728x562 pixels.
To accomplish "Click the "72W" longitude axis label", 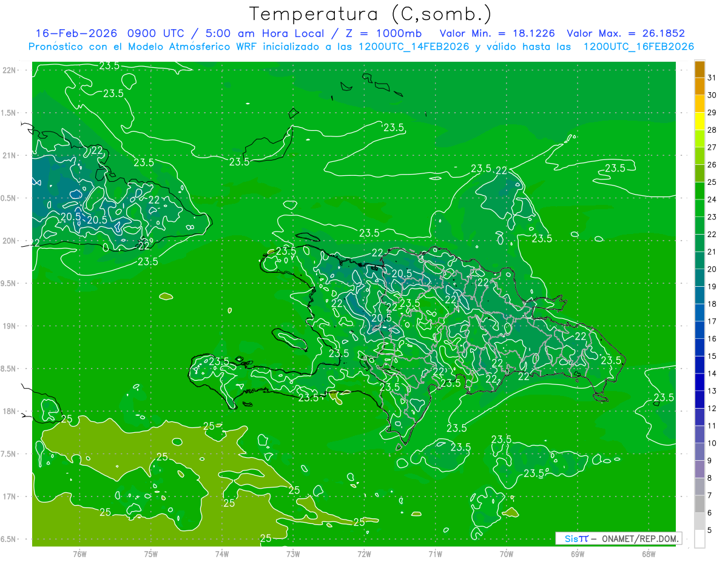I will click(x=364, y=554).
